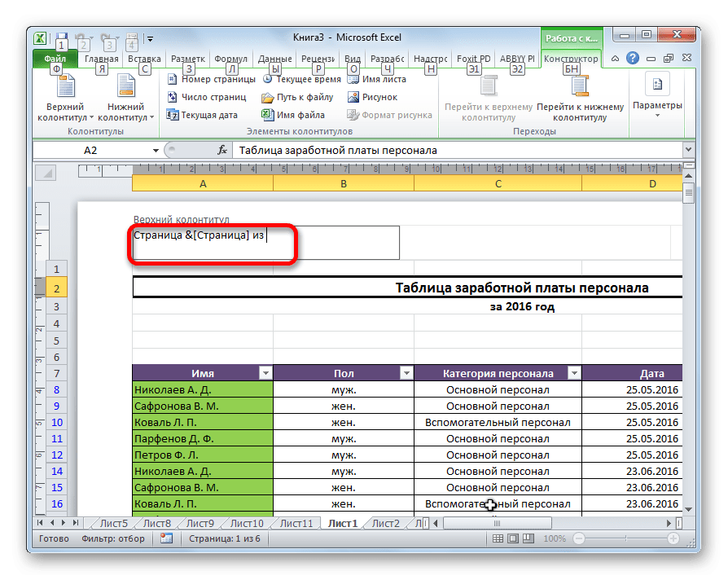Image resolution: width=728 pixels, height=580 pixels.
Task: Go to footer via Перейти к нижнему колонтитулу
Action: (x=580, y=100)
